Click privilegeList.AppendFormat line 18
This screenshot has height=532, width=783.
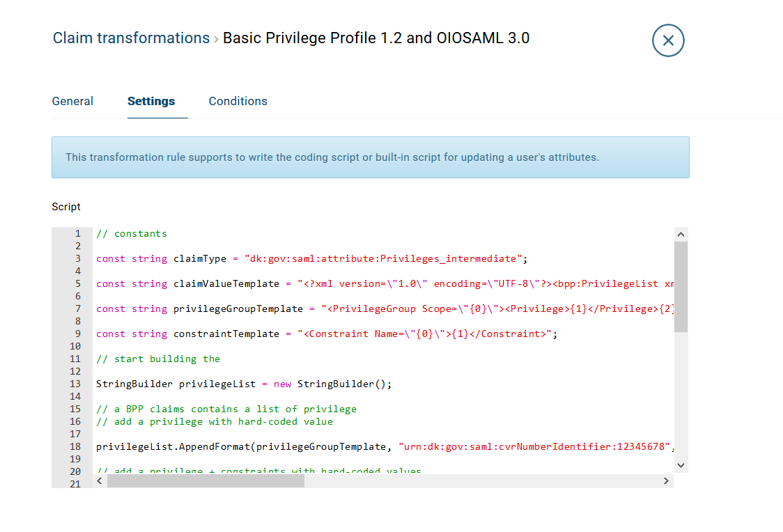(385, 446)
